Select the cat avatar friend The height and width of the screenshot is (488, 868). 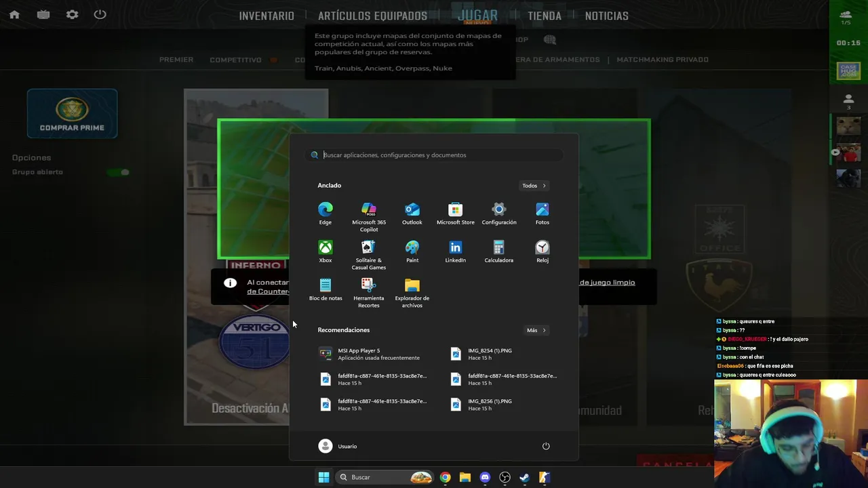click(848, 125)
